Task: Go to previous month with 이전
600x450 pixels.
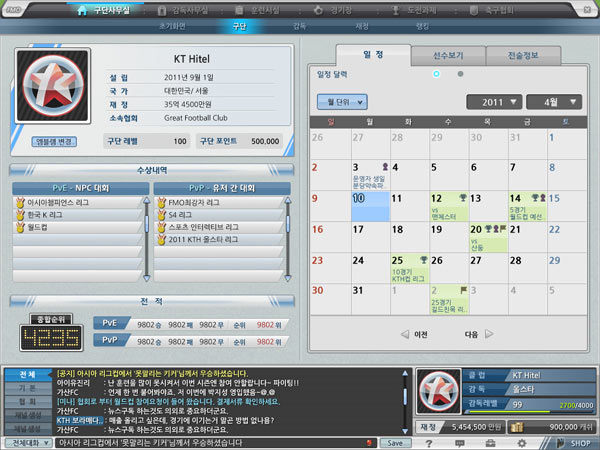Action: coord(414,334)
